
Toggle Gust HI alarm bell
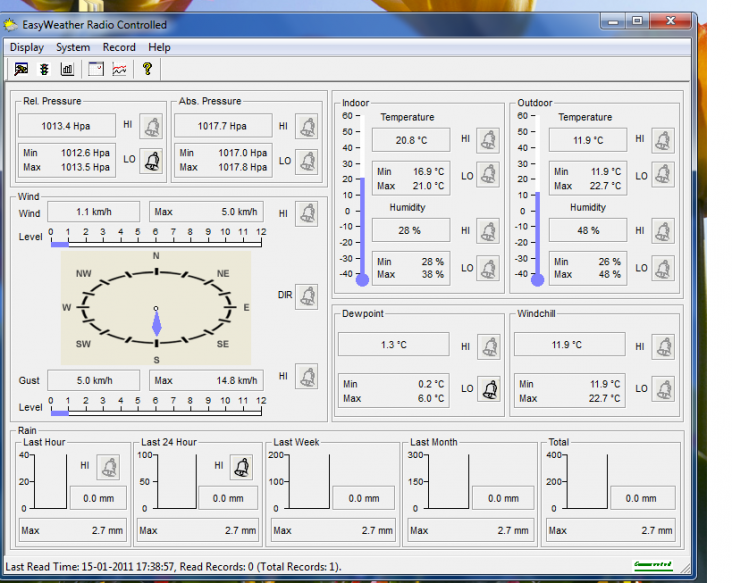coord(307,376)
